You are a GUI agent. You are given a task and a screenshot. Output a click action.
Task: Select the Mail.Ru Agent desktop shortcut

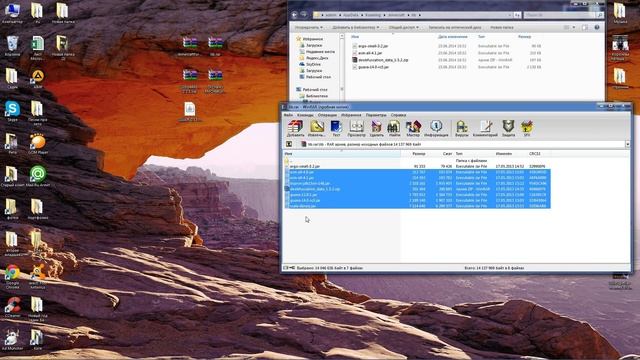pos(38,176)
